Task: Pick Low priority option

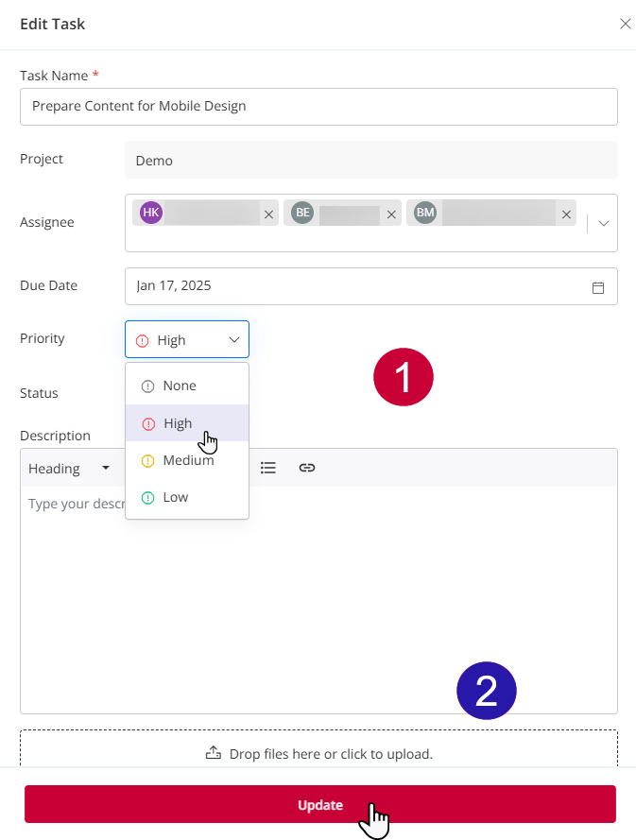Action: click(176, 497)
